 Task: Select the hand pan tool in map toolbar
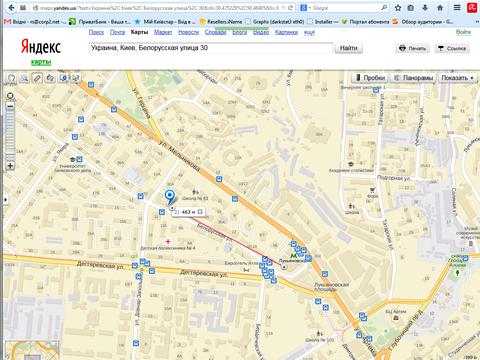click(11, 78)
